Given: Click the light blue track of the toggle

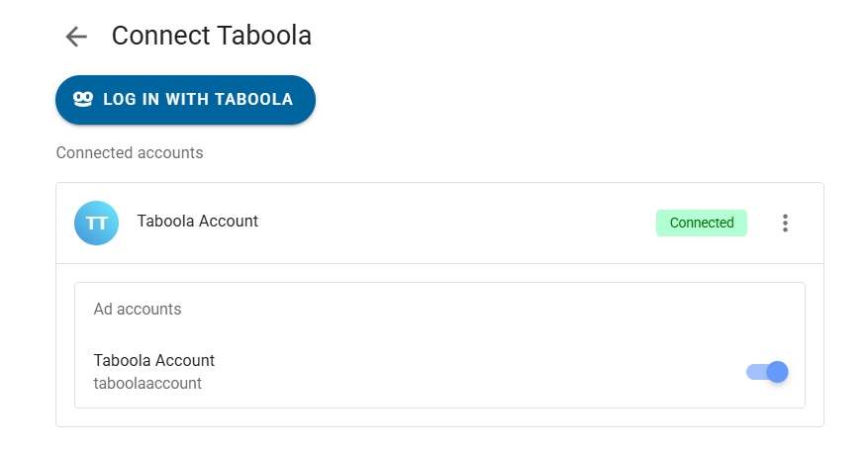Looking at the screenshot, I should pyautogui.click(x=754, y=372).
